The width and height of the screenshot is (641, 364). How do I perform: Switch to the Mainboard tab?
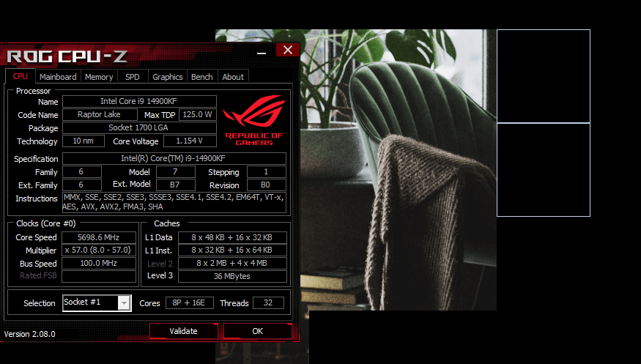pyautogui.click(x=58, y=77)
